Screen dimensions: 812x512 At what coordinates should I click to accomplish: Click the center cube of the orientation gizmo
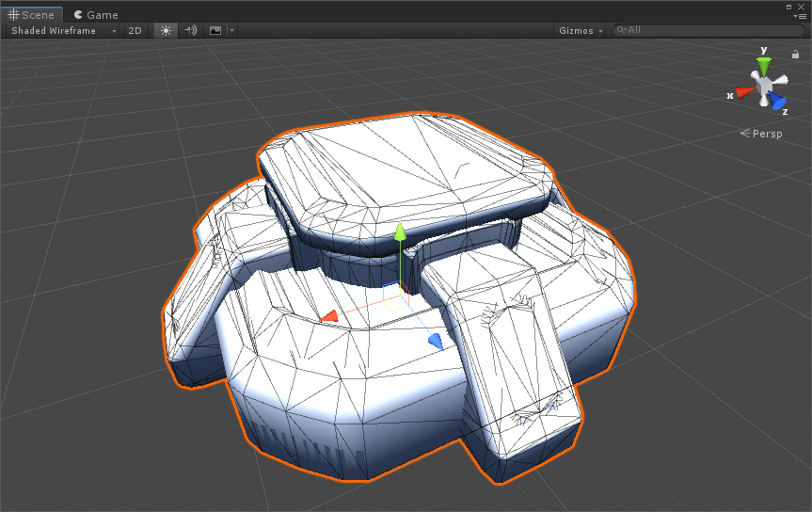pyautogui.click(x=763, y=84)
